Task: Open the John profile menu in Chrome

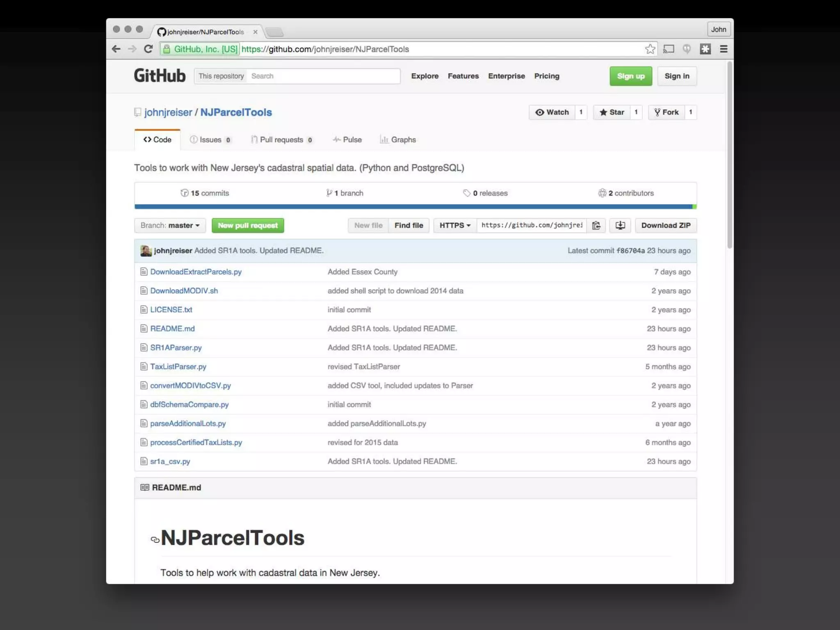Action: 718,30
